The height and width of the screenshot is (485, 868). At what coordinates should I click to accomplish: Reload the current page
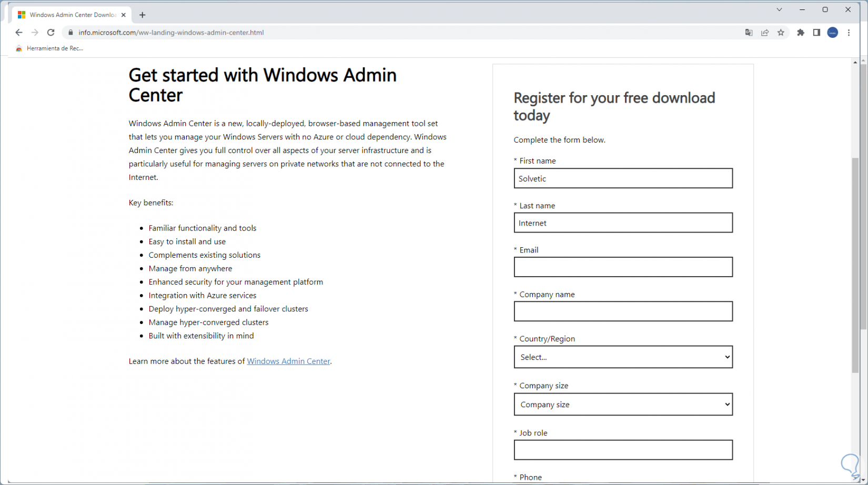tap(51, 33)
